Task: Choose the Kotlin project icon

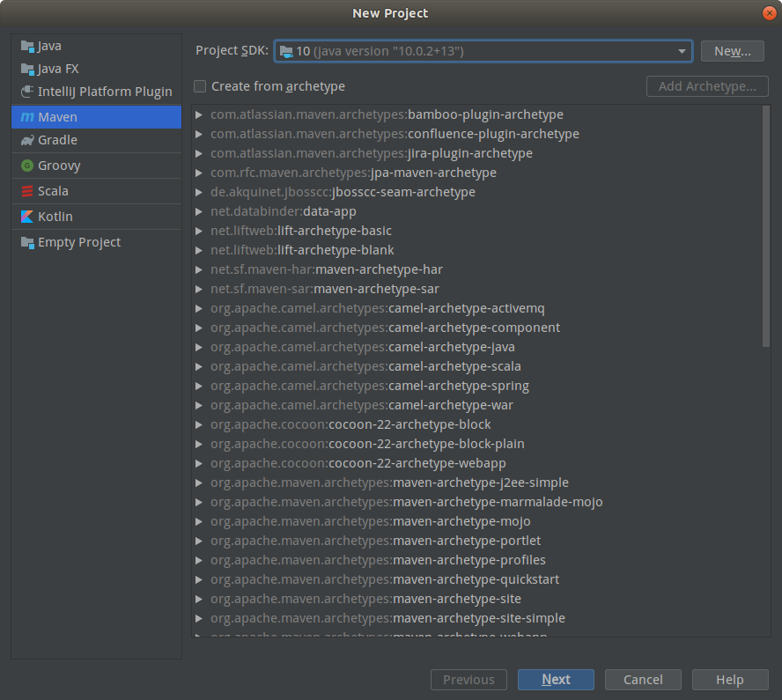Action: tap(27, 217)
